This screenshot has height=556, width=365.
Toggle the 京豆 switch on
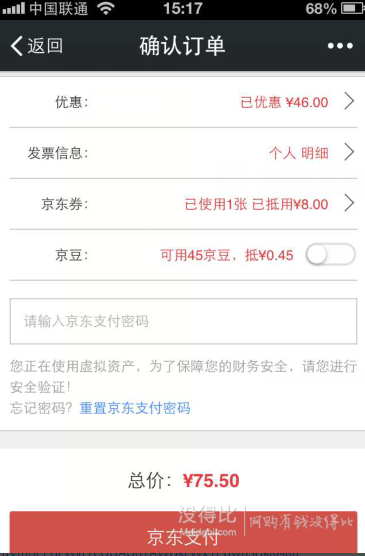[x=331, y=255]
